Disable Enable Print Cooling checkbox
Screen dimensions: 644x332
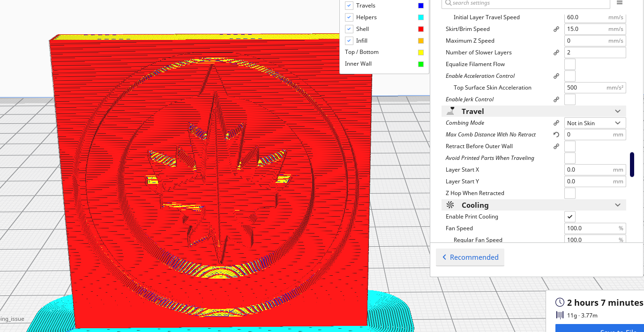[570, 217]
